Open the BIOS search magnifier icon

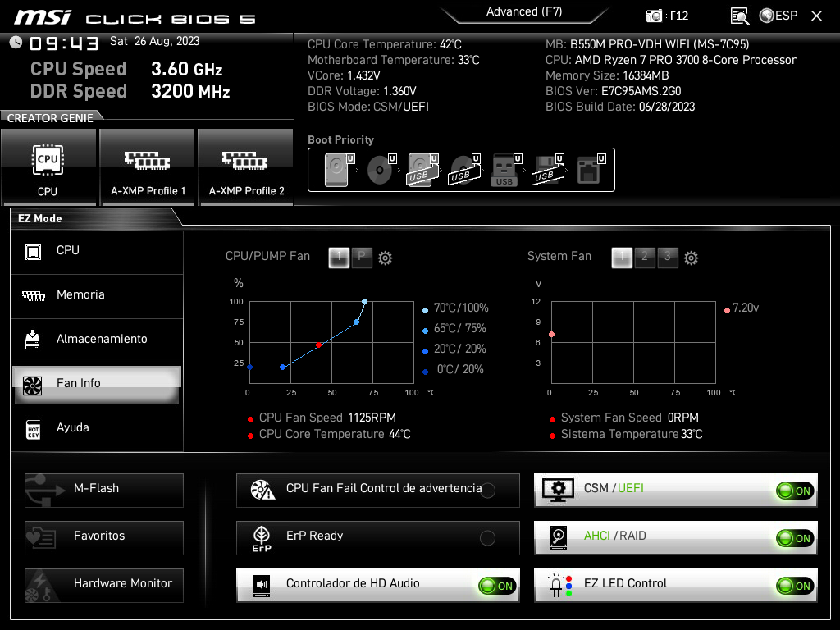pyautogui.click(x=739, y=16)
